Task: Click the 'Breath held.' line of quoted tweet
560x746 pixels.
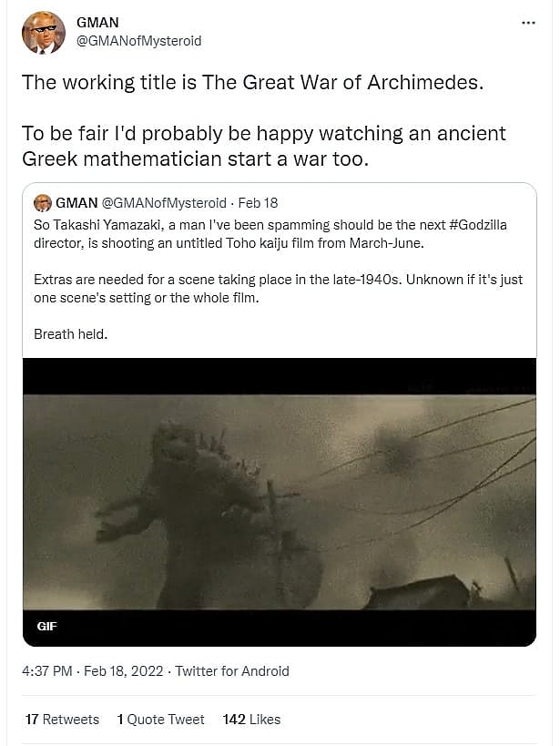Action: (70, 334)
